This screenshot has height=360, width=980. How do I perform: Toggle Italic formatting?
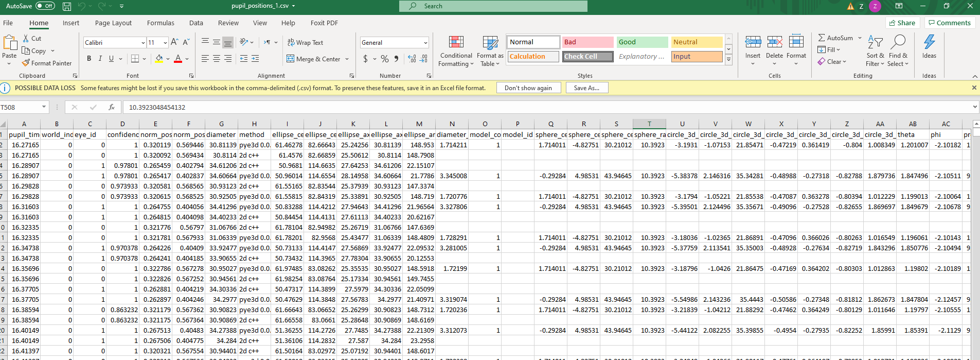tap(100, 59)
